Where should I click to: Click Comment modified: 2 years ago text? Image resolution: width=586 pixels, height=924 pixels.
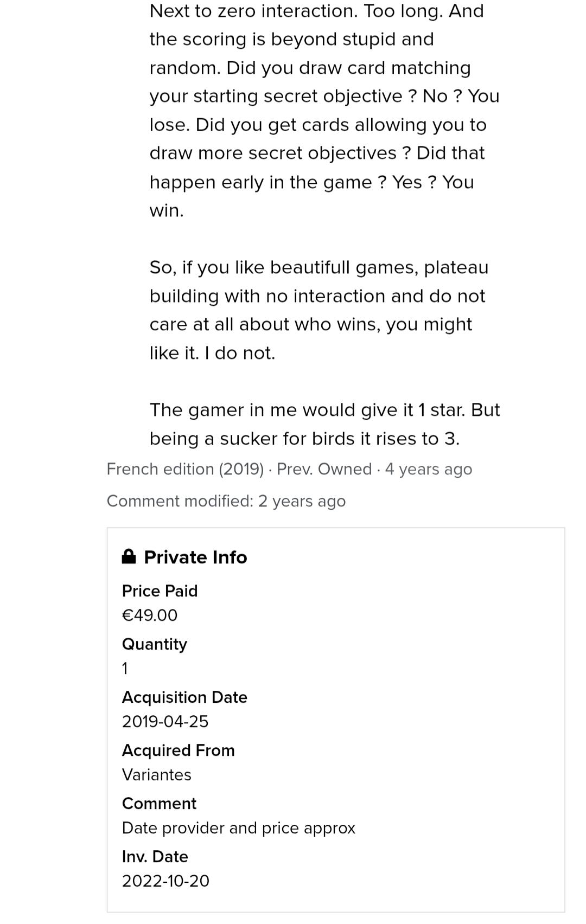(x=226, y=501)
